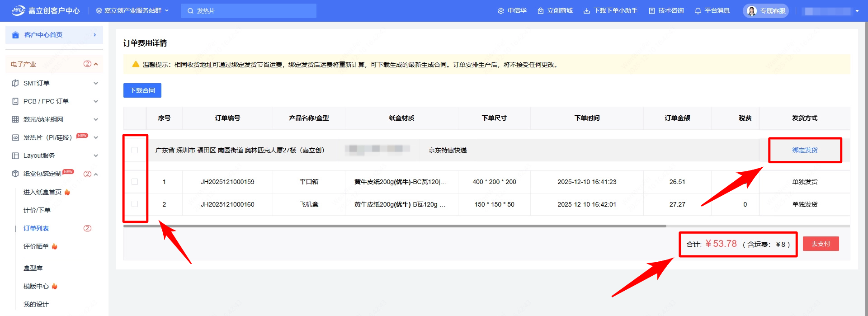
Task: Click the 嘉立创 JLC logo icon
Action: coord(19,10)
